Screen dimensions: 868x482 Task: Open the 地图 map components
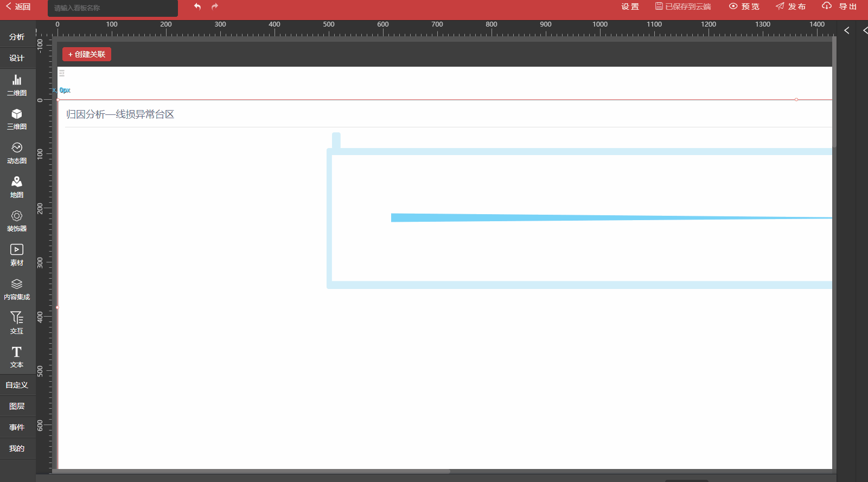[x=17, y=187]
